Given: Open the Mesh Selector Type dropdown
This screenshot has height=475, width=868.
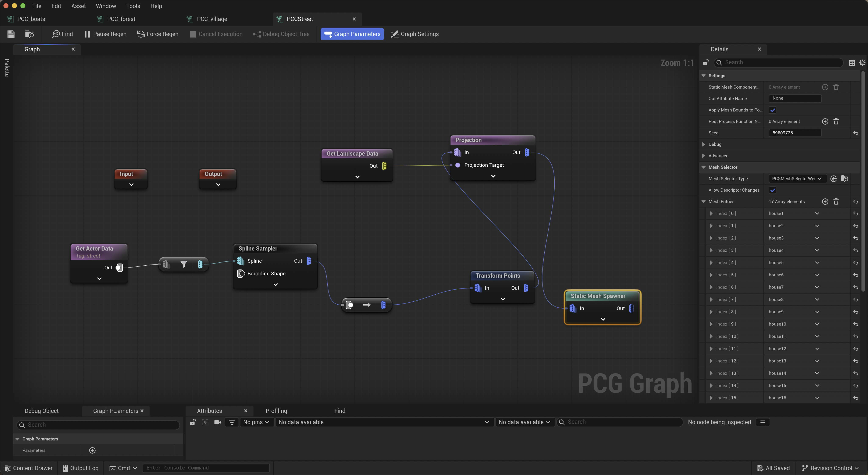Looking at the screenshot, I should 797,179.
